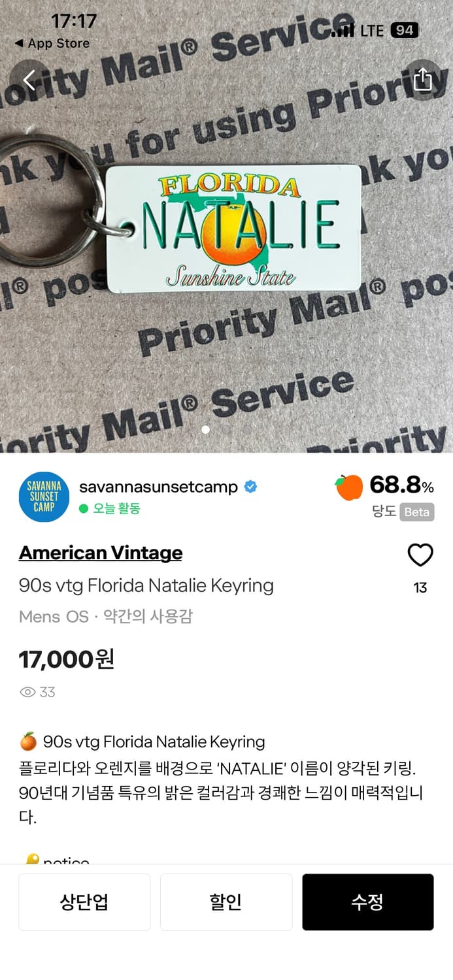Open savannasunsetcamp seller username

(158, 487)
